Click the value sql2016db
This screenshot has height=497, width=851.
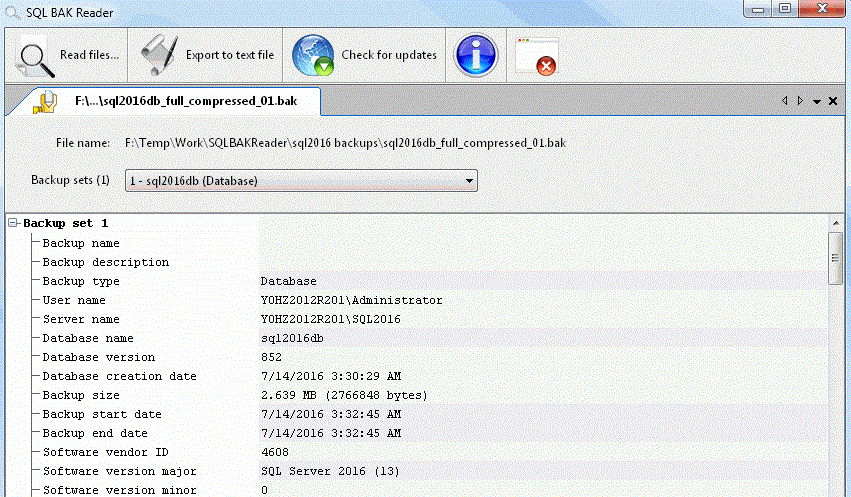[x=292, y=338]
